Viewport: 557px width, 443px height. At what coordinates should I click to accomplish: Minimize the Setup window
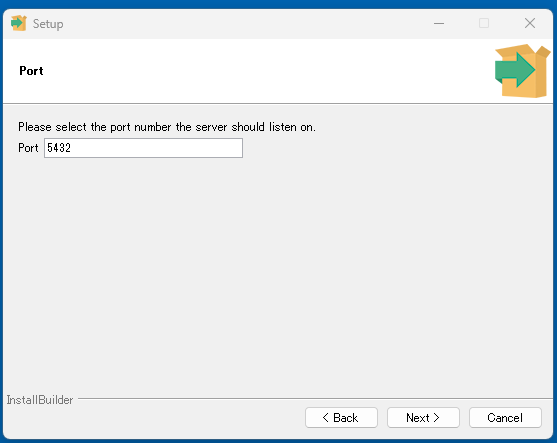point(439,23)
